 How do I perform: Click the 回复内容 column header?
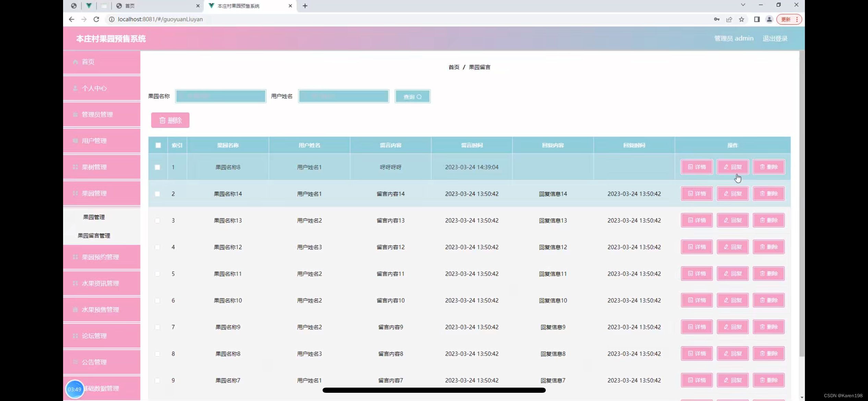(x=553, y=145)
